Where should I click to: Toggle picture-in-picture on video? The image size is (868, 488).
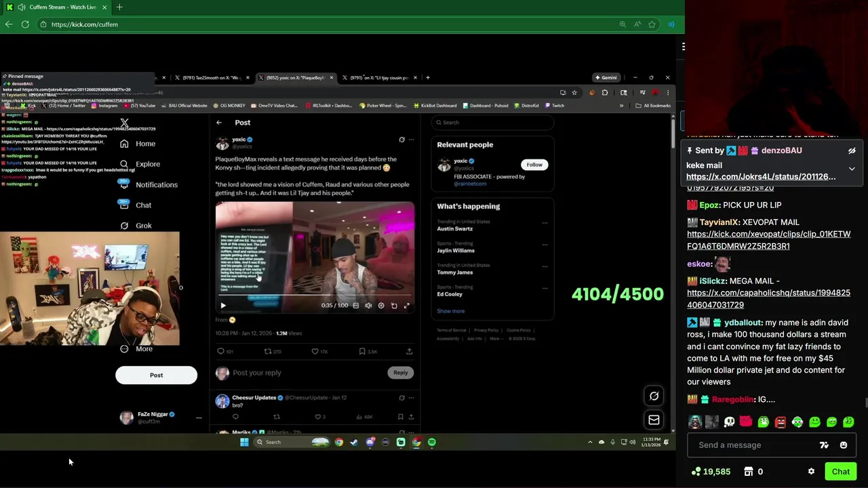(x=394, y=306)
